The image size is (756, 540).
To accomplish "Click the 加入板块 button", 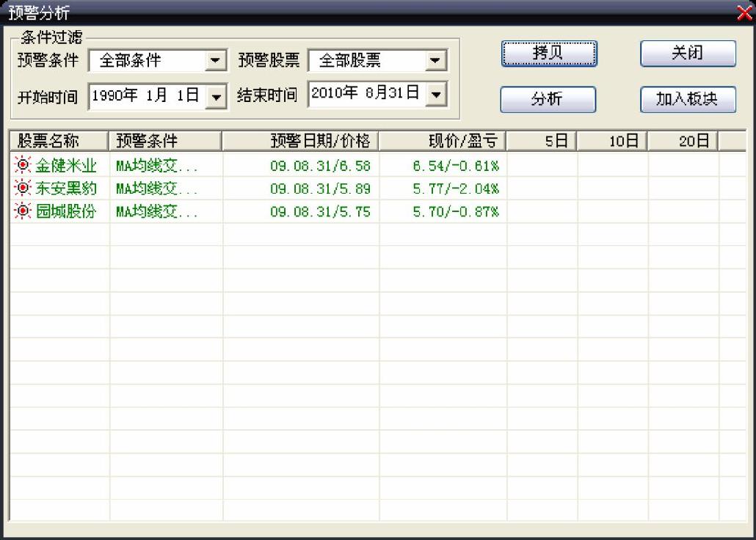I will pos(688,99).
